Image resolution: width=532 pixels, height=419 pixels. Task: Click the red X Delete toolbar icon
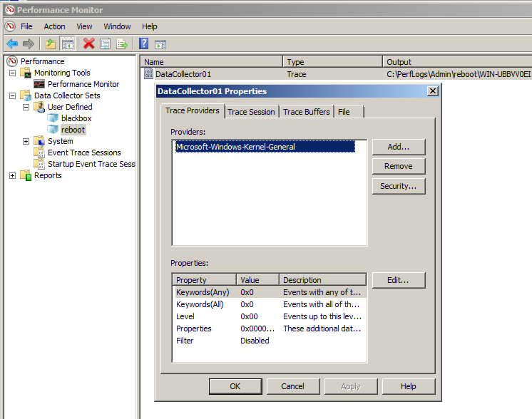(89, 43)
